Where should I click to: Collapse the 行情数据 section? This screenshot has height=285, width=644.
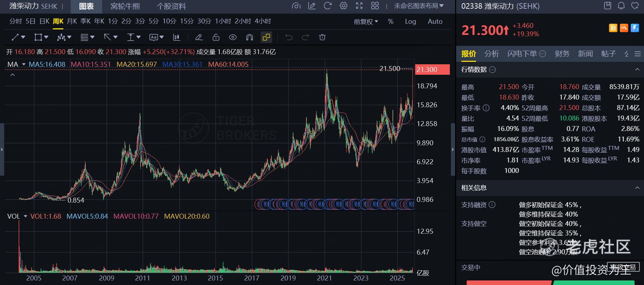637,70
